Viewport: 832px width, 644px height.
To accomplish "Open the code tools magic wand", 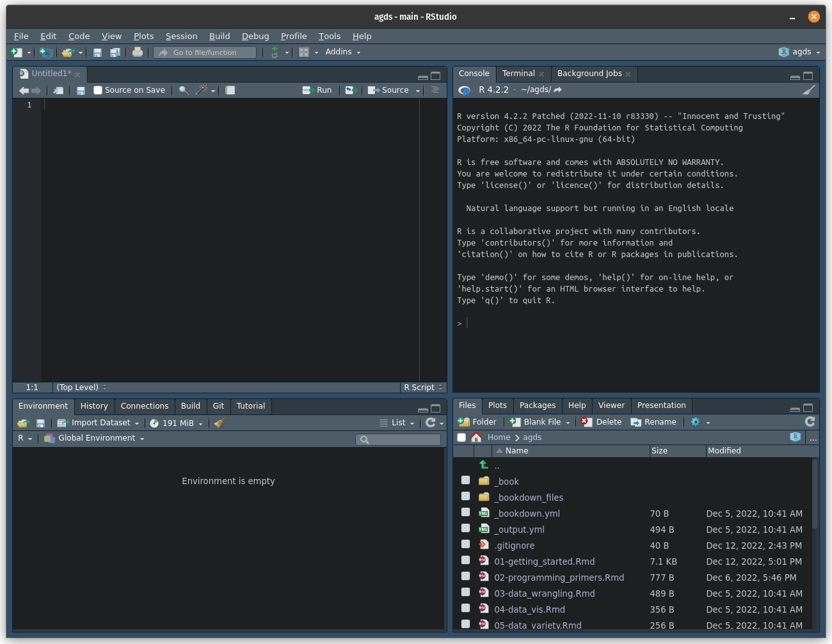I will coord(202,90).
